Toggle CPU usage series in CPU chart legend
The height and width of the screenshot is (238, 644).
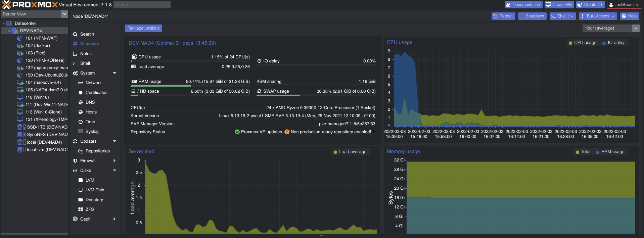(583, 43)
